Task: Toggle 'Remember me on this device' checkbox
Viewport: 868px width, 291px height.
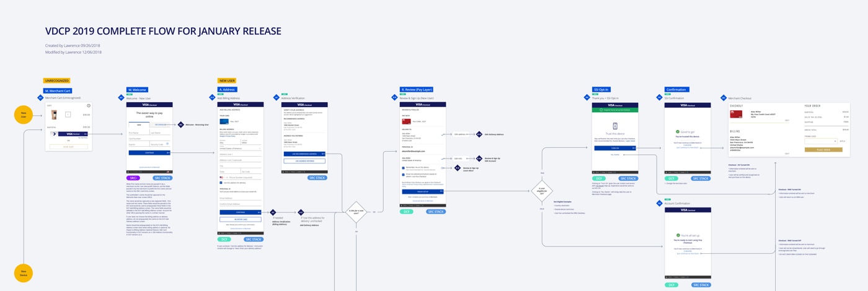Action: [x=403, y=168]
